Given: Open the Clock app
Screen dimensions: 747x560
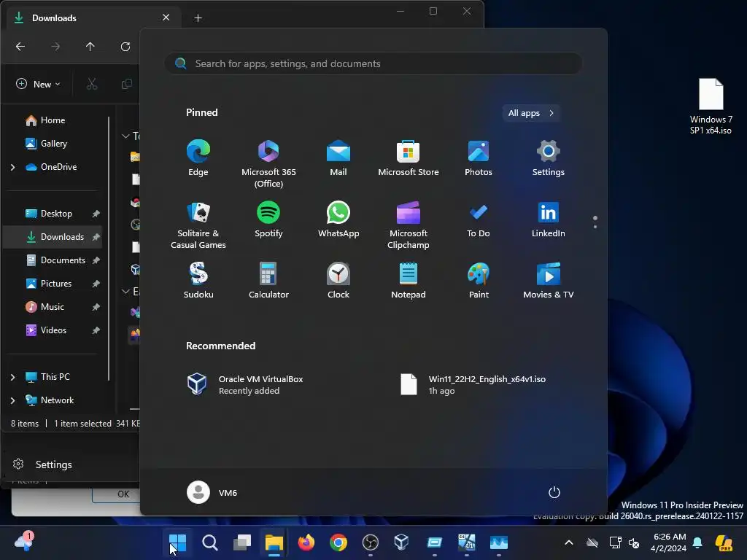Looking at the screenshot, I should [x=338, y=281].
